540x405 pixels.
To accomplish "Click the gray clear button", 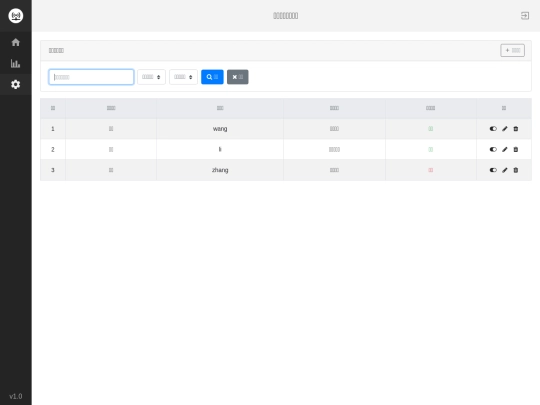I will [x=238, y=77].
